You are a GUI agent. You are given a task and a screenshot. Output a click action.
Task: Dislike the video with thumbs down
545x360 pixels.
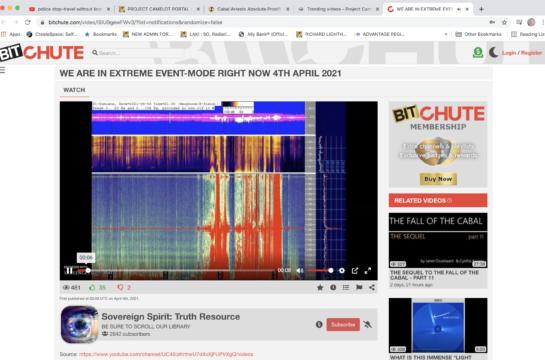tap(120, 287)
